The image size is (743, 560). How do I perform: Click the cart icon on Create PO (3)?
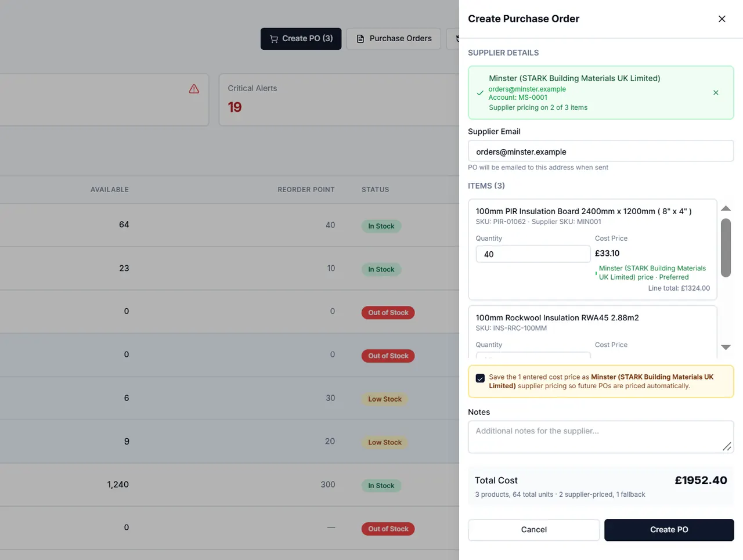[274, 39]
